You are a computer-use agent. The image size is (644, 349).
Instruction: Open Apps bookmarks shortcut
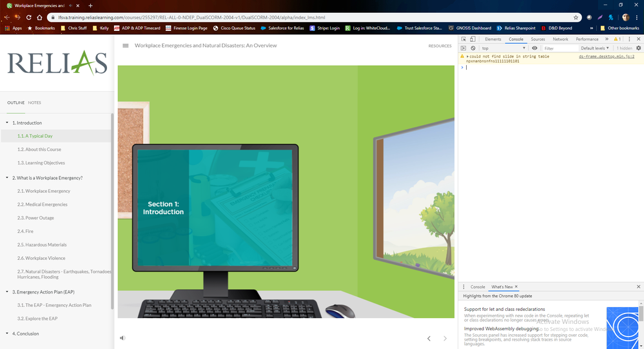click(13, 28)
